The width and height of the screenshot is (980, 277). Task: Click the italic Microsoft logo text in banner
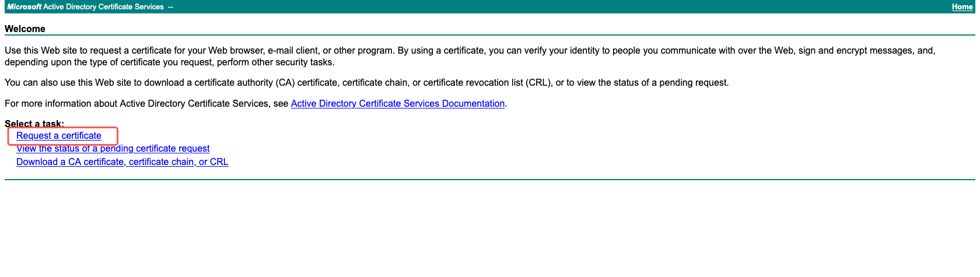24,7
